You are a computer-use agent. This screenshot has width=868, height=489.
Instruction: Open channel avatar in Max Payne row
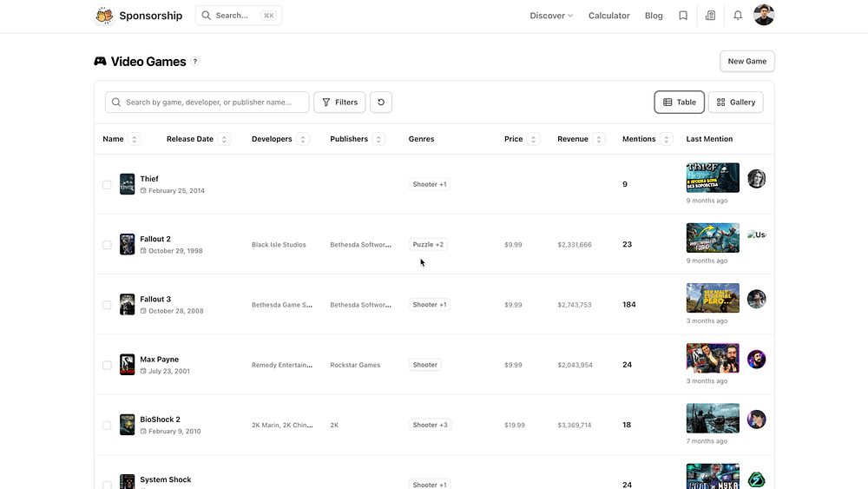756,359
